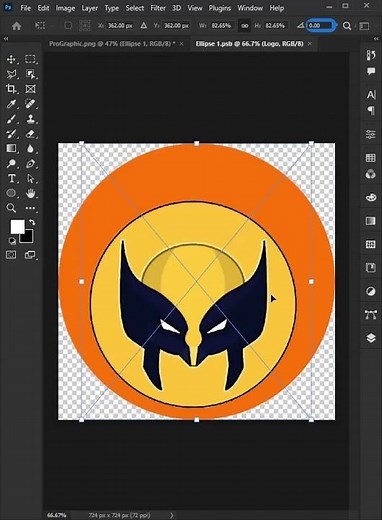Click the Photoshop Home button
Image resolution: width=382 pixels, height=520 pixels.
16,26
